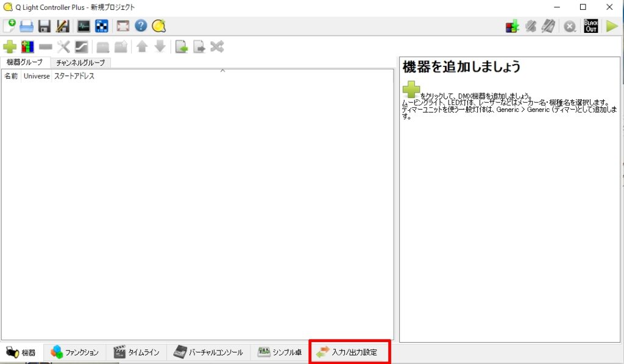Switch to the ファンクション tab
The image size is (624, 364).
(x=74, y=352)
